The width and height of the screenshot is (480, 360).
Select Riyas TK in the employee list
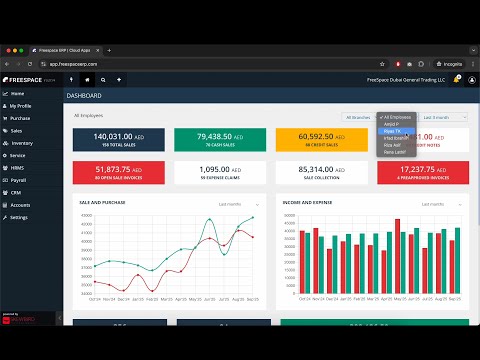coord(396,131)
